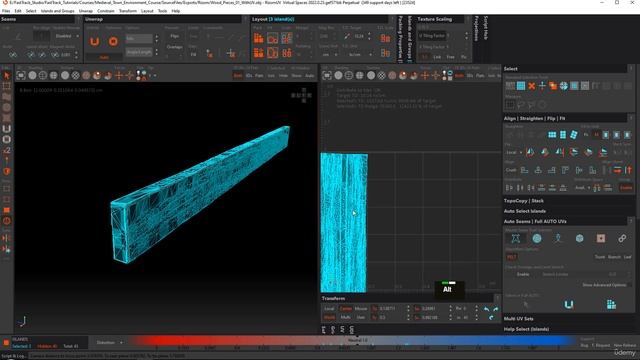The image size is (640, 360).
Task: Toggle the Multi option in Transform panel
Action: (x=346, y=317)
